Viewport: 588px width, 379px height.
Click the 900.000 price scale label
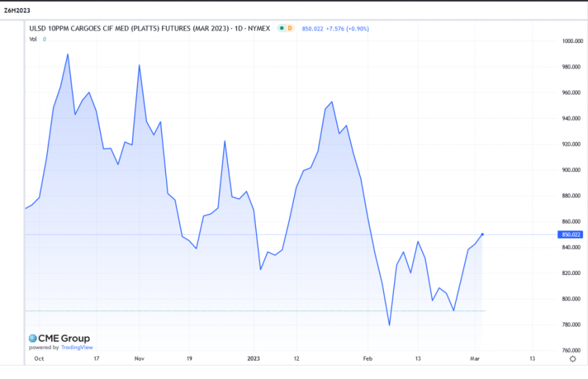point(572,170)
